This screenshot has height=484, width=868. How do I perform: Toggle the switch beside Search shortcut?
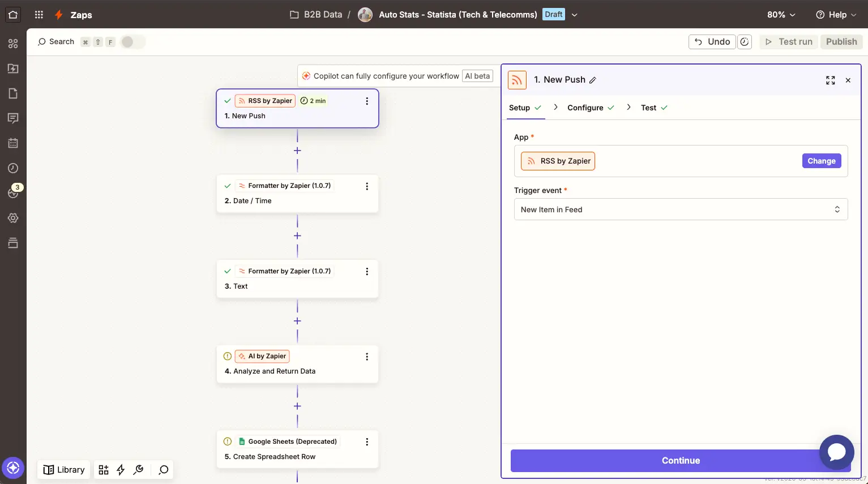(x=132, y=41)
